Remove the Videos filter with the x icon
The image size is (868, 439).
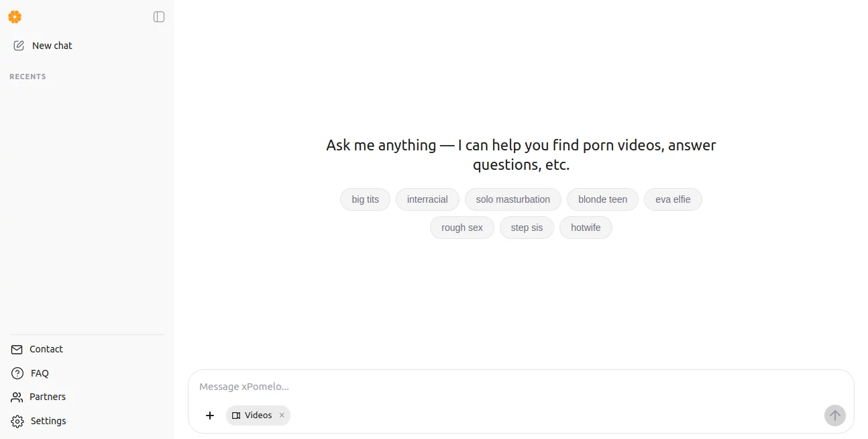[x=282, y=416]
